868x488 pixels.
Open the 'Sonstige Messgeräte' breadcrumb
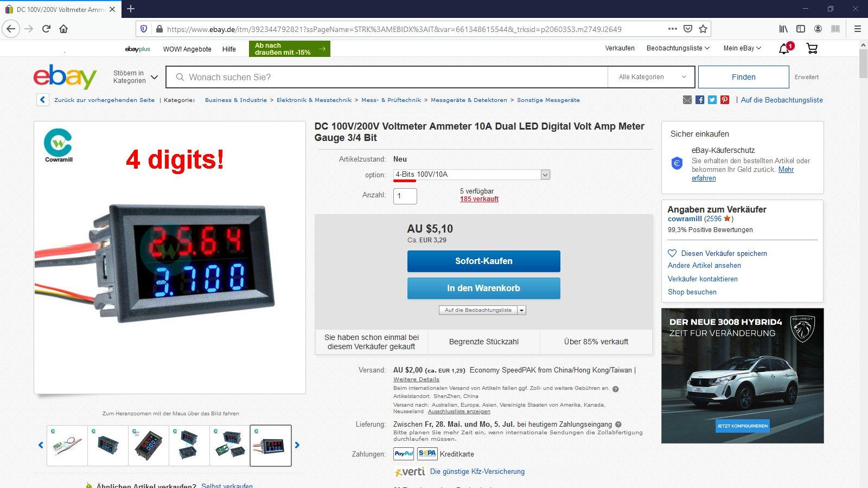click(x=548, y=100)
